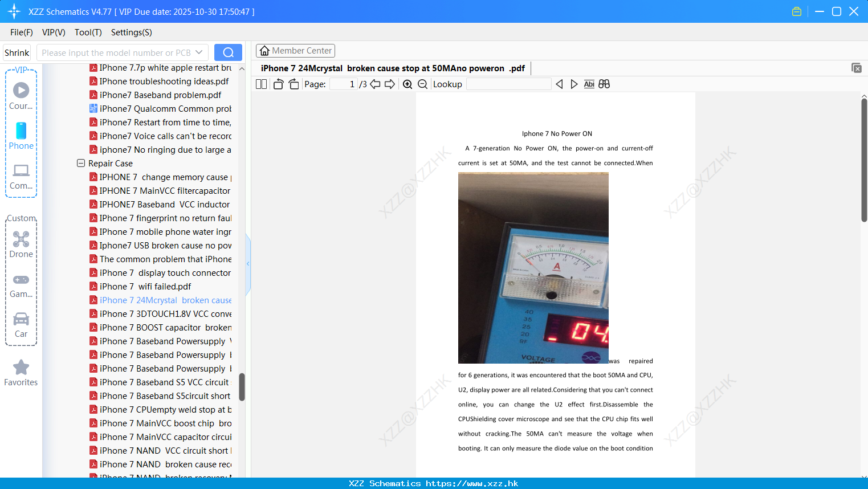
Task: Open the model number dropdown arrow
Action: tap(199, 52)
